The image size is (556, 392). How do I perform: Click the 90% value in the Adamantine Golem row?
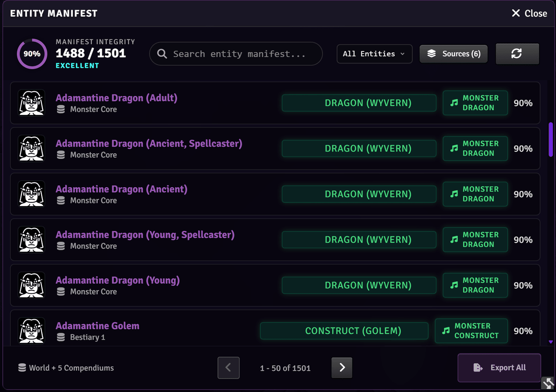click(523, 331)
